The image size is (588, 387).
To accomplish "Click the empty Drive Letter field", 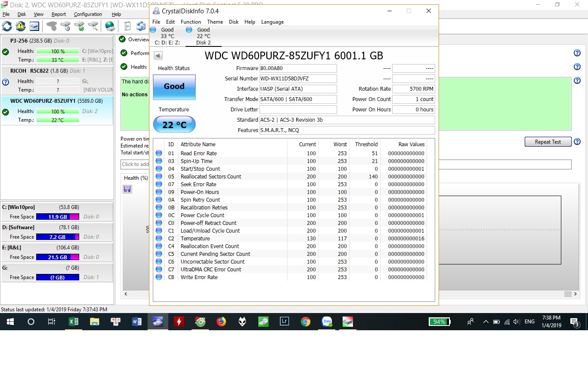I will click(298, 110).
